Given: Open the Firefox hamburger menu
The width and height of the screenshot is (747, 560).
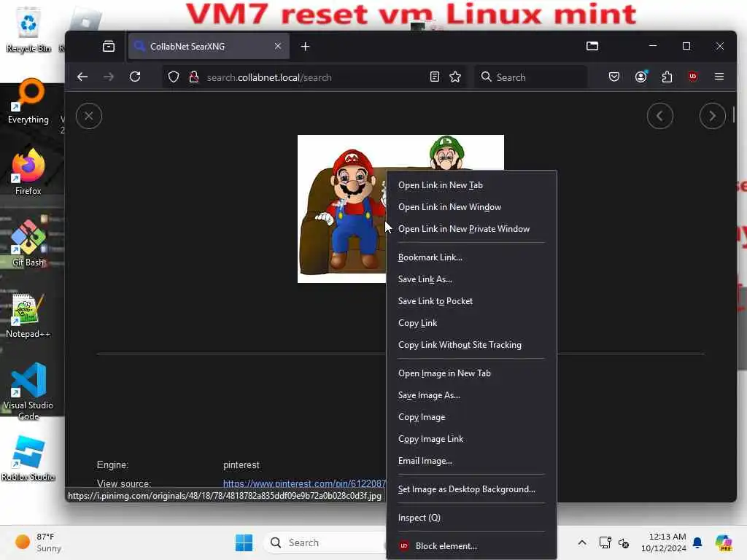Looking at the screenshot, I should tap(719, 77).
